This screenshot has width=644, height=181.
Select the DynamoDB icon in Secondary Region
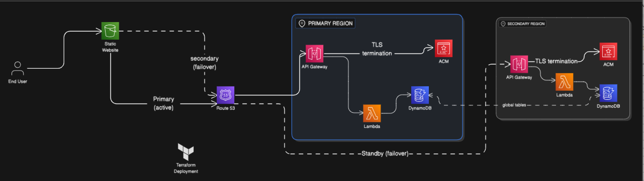pyautogui.click(x=608, y=93)
